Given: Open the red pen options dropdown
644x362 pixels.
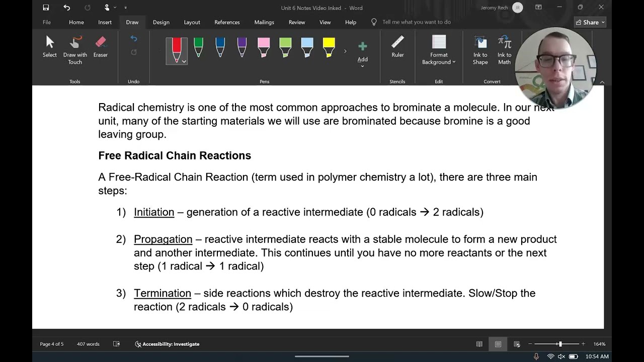Looking at the screenshot, I should coord(184,61).
